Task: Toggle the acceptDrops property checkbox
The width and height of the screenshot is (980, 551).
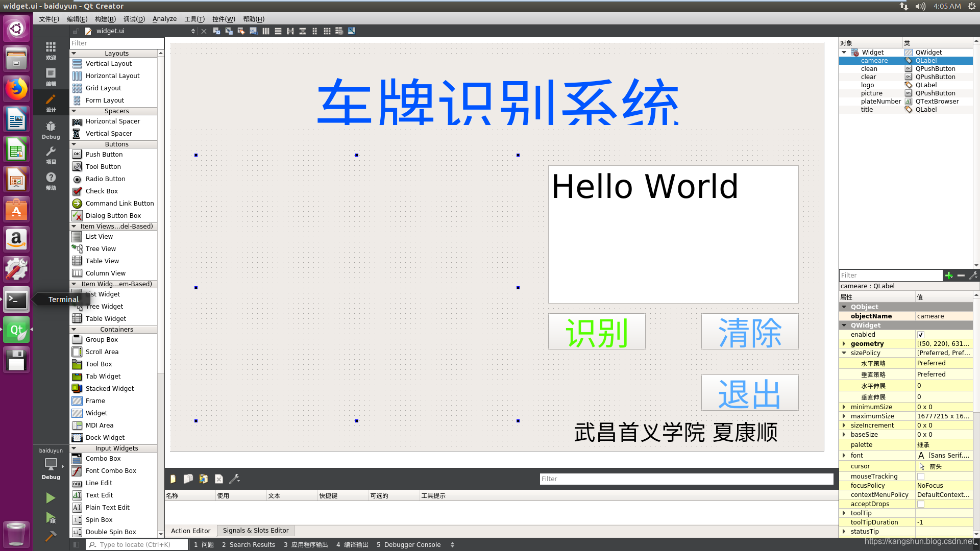Action: [921, 504]
